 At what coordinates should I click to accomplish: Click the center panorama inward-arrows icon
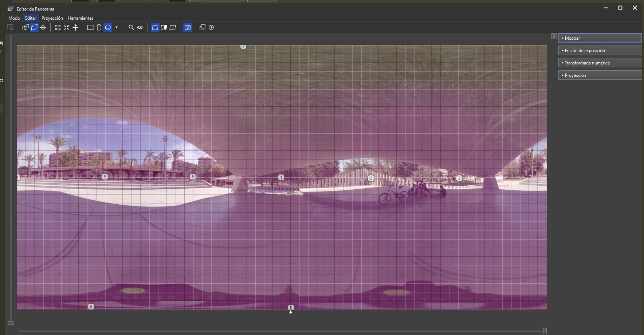67,27
